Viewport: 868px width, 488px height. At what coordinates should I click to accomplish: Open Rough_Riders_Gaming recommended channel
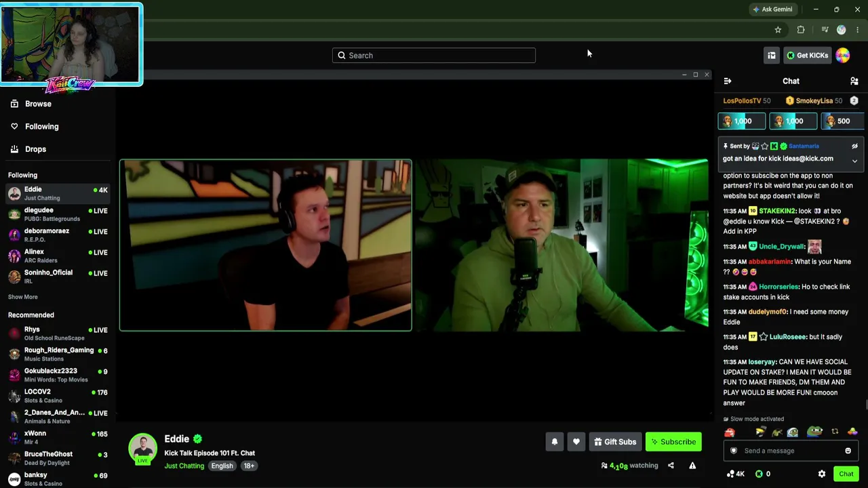58,354
